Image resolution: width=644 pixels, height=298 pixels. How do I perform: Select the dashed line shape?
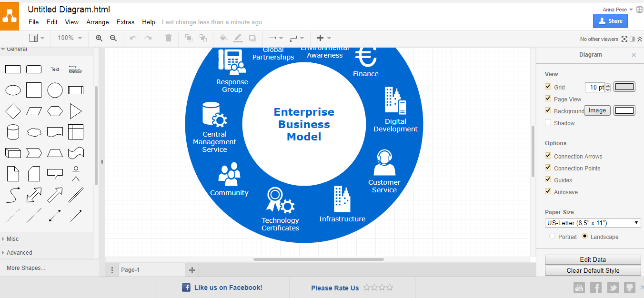[13, 216]
